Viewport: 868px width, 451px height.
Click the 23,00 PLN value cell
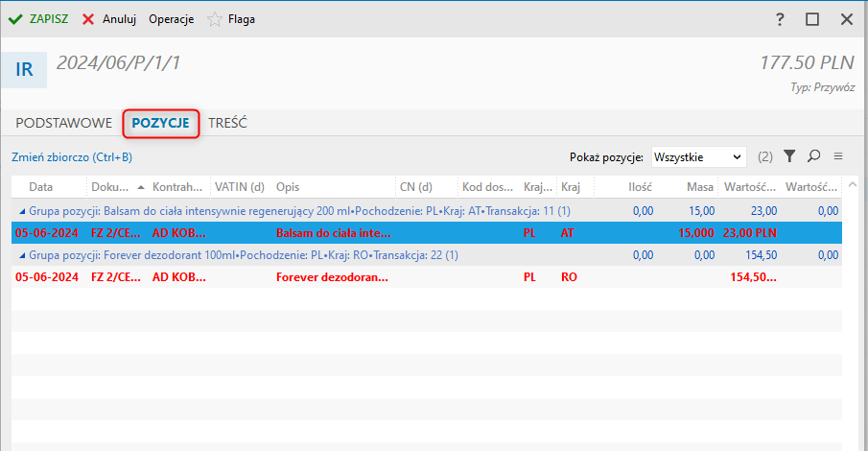749,233
